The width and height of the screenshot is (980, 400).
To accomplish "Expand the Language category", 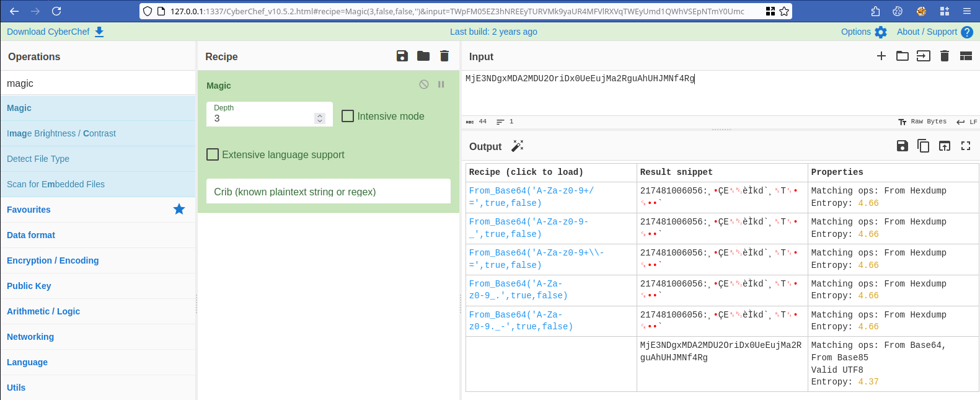I will (x=99, y=362).
